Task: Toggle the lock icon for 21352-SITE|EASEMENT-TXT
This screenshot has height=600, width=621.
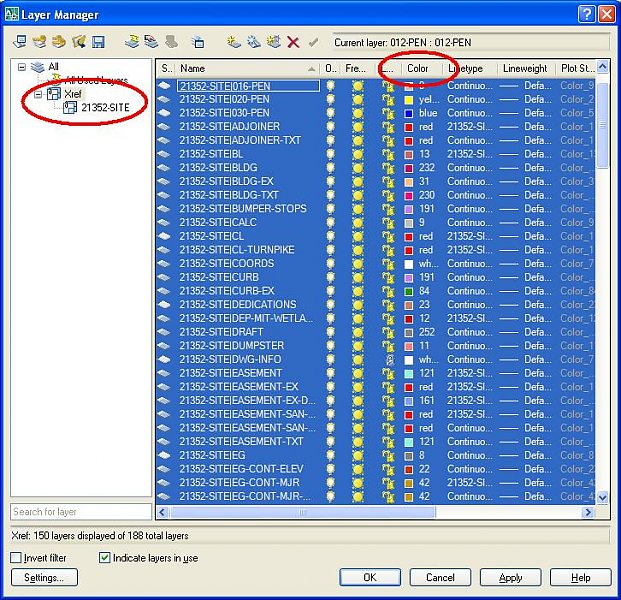Action: pyautogui.click(x=389, y=442)
